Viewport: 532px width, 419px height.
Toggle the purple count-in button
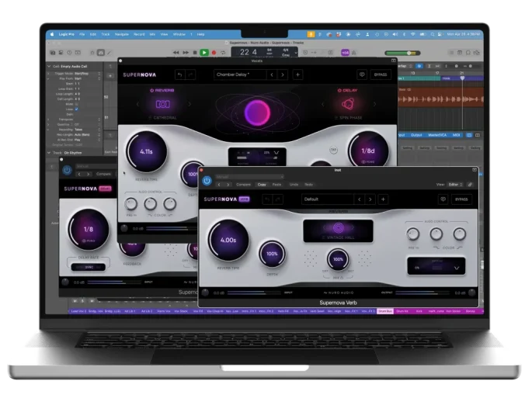(x=345, y=53)
